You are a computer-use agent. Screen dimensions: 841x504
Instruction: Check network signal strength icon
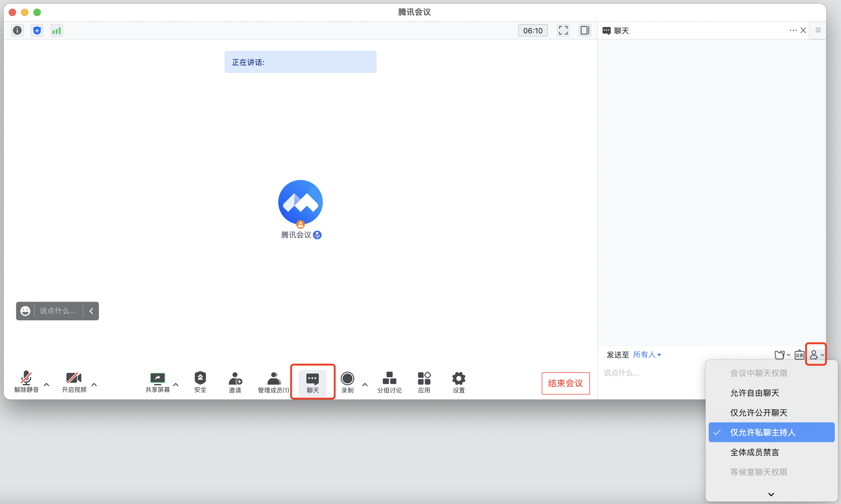point(57,31)
